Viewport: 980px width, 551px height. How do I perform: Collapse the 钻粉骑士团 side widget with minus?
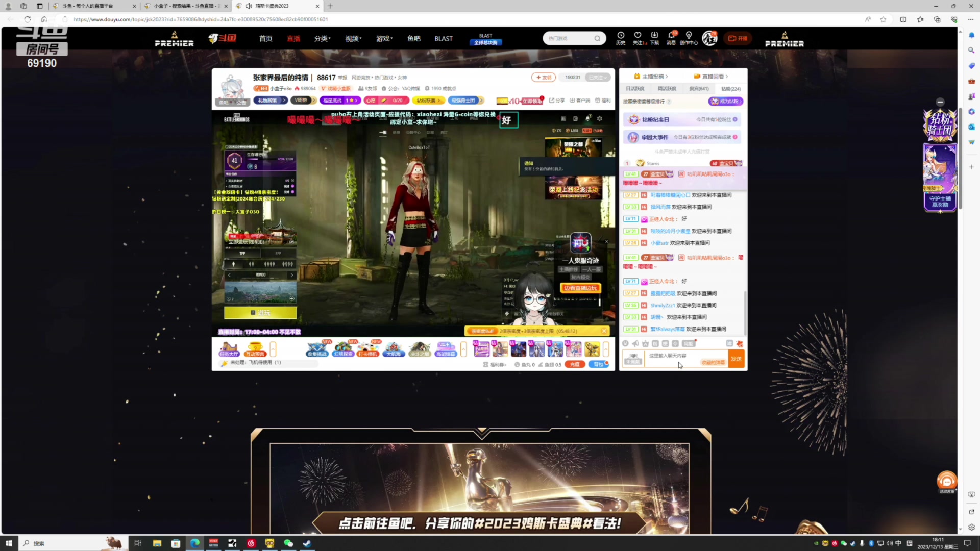click(940, 102)
